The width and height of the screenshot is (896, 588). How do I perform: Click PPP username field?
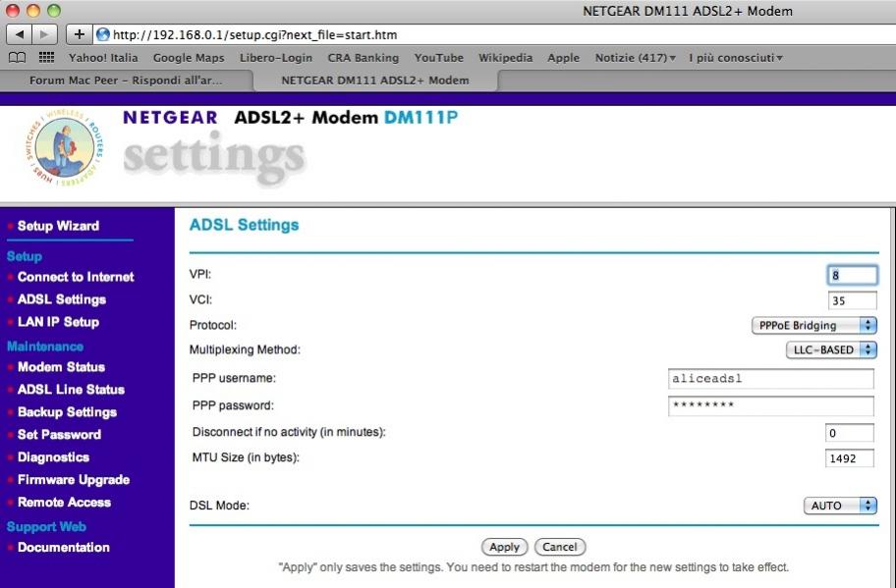771,379
